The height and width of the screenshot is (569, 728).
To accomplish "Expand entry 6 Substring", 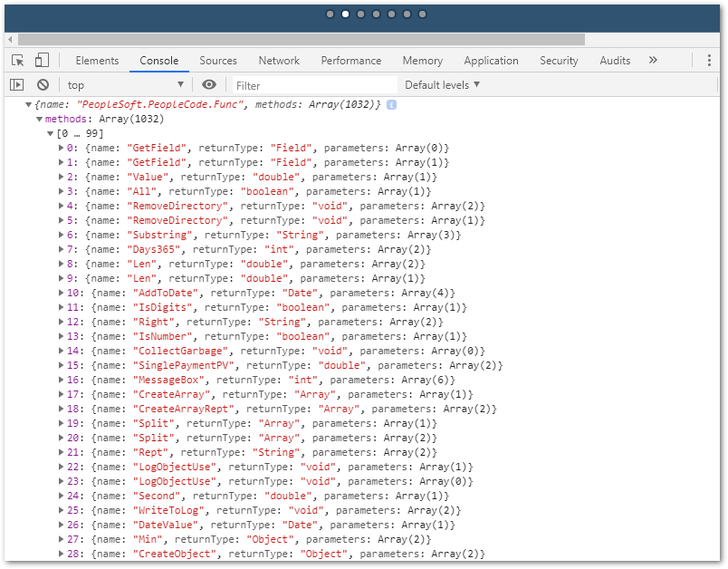I will [61, 235].
